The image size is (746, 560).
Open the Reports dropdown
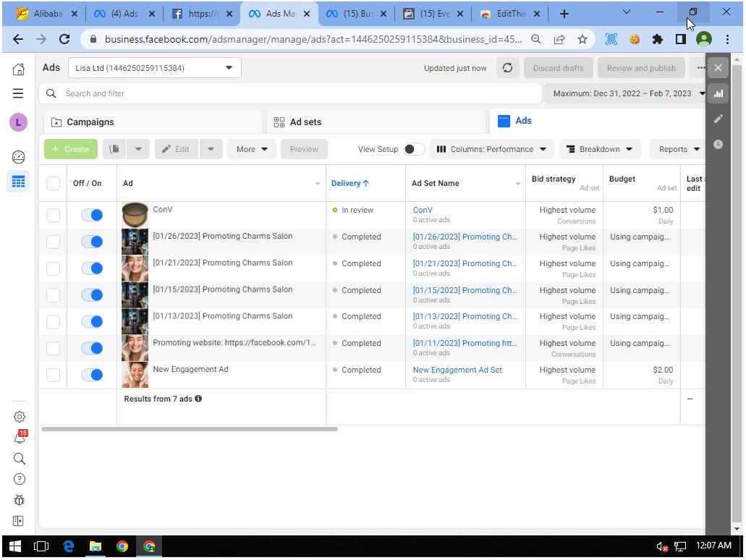pos(679,149)
